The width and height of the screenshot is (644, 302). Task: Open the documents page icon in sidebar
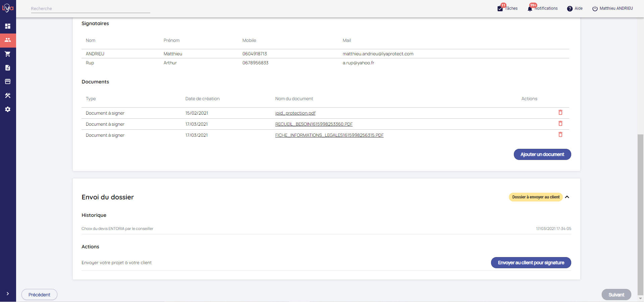coord(8,68)
